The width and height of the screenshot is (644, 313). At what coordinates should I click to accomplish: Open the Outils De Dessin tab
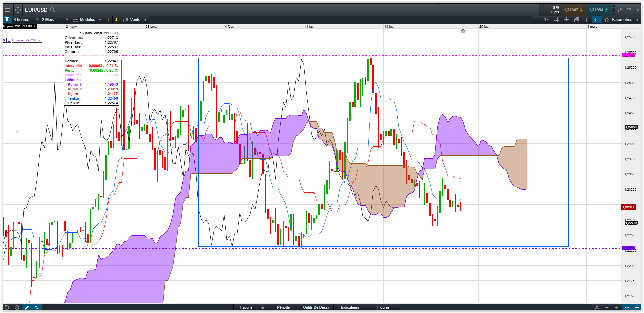pos(317,307)
